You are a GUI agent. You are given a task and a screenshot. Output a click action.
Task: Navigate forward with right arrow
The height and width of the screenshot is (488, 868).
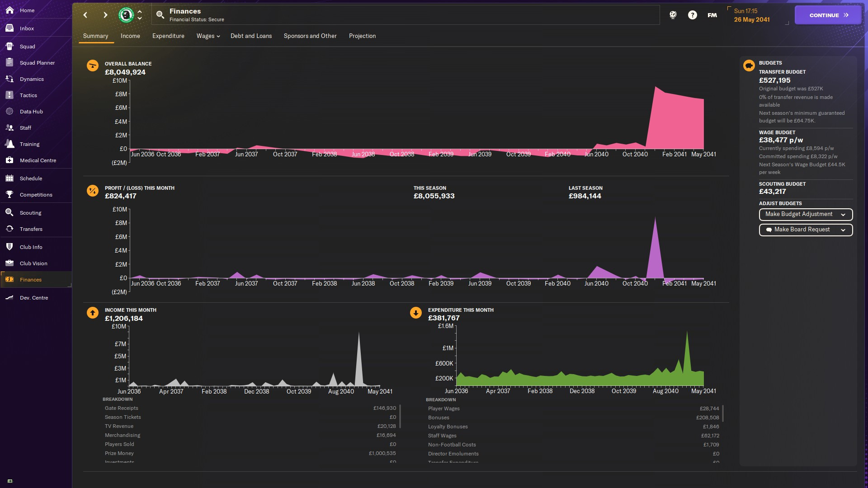[x=105, y=15]
